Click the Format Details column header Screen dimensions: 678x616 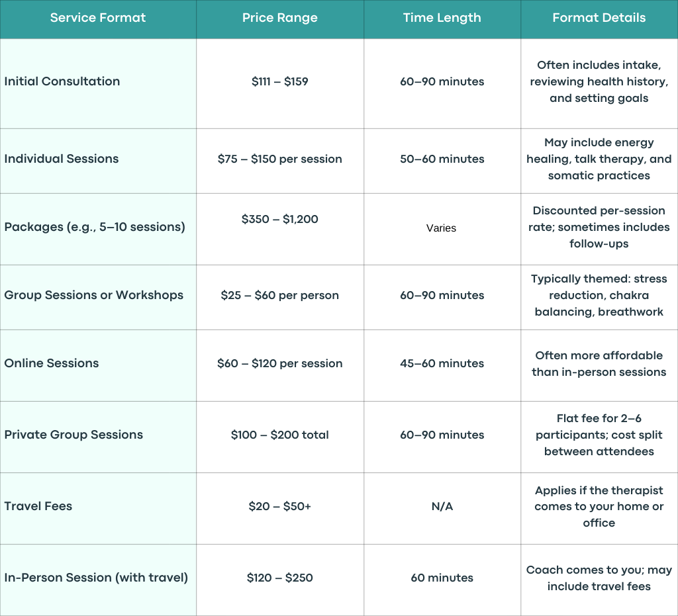tap(599, 18)
